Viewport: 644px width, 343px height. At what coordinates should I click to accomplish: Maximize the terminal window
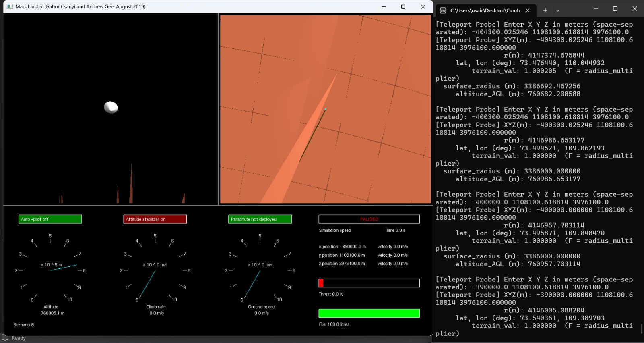point(615,8)
